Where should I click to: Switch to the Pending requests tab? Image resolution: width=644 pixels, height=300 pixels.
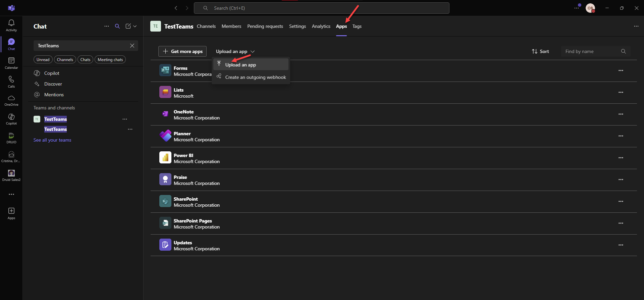point(265,26)
